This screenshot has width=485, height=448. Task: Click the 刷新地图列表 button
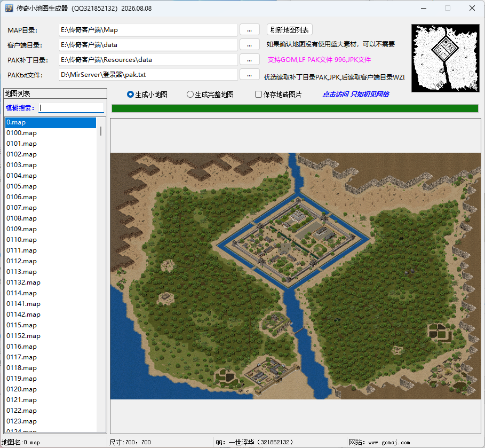290,30
